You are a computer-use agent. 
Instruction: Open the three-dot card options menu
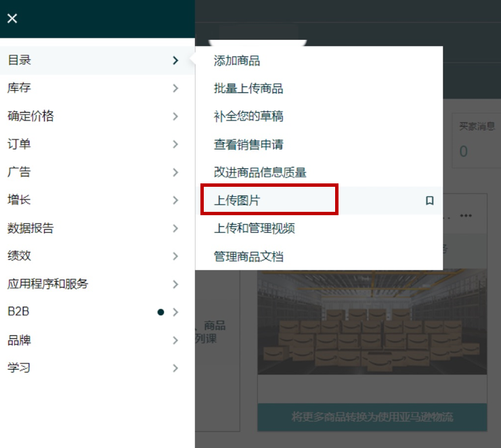pyautogui.click(x=465, y=216)
